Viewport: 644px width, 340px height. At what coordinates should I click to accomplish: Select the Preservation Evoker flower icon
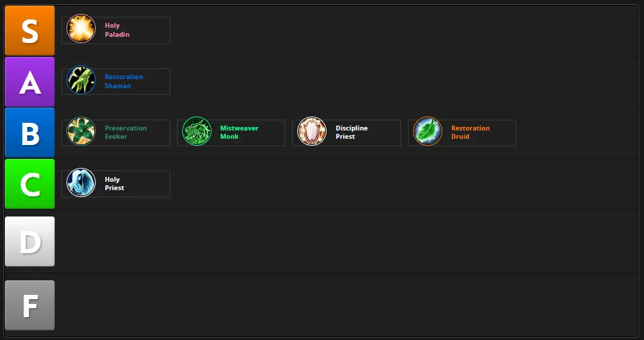(81, 131)
